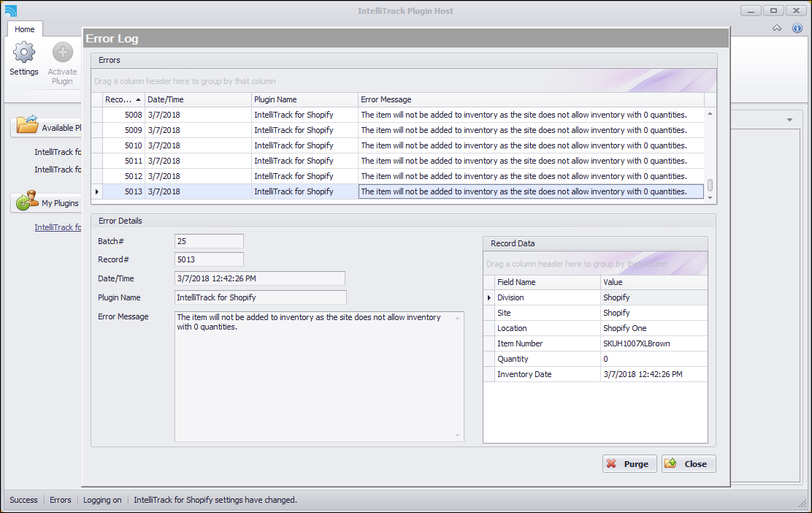
Task: Click the Activate Plugin icon
Action: pos(63,53)
